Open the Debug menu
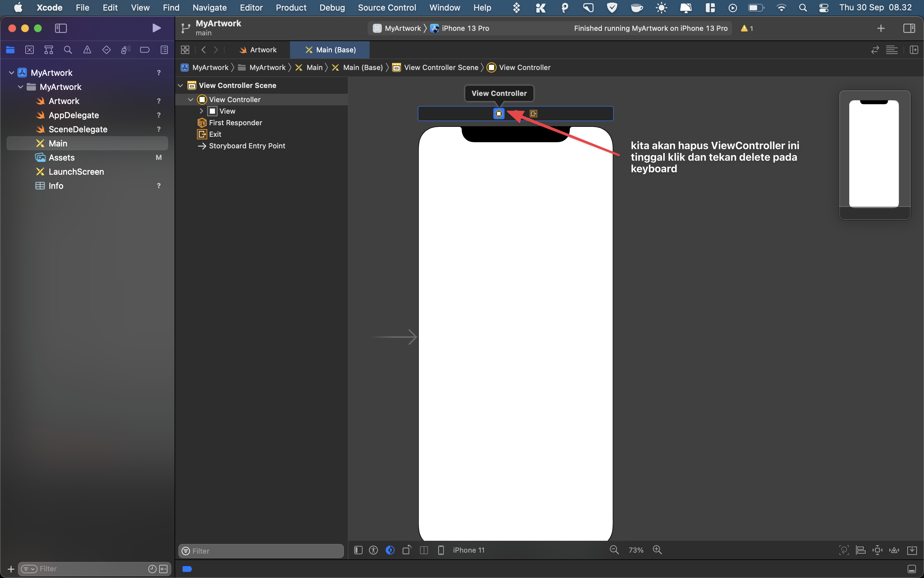 (x=332, y=8)
